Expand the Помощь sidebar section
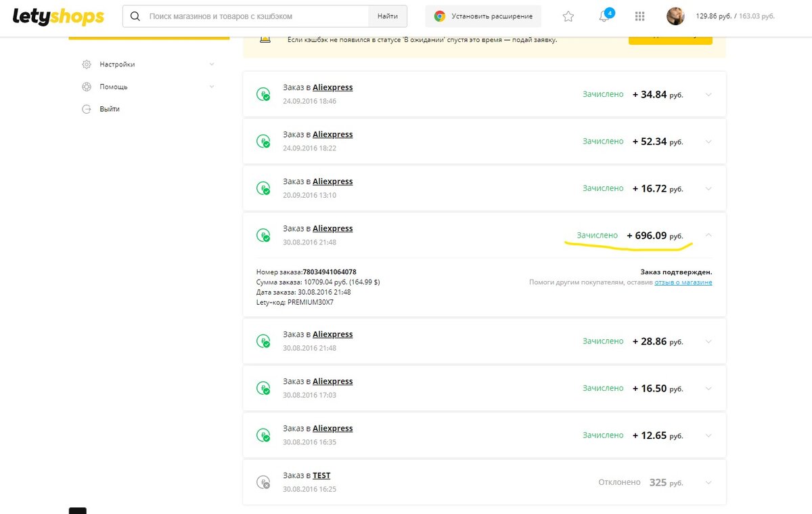 point(212,87)
